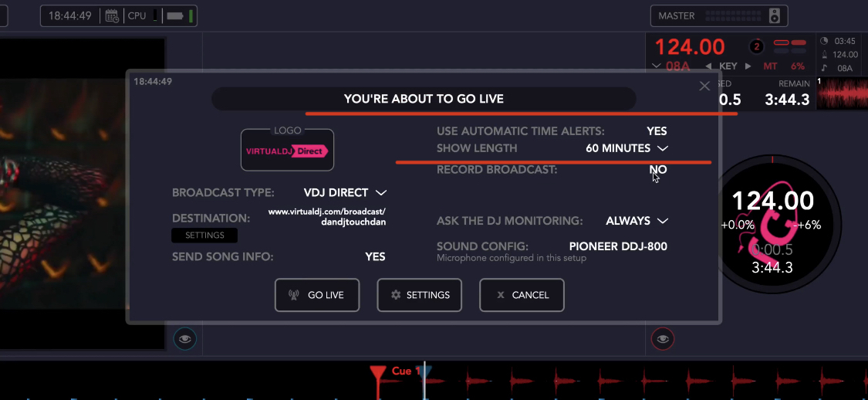Click the Cue 1 marker on waveform
Screen dimensions: 868x400
[x=377, y=372]
